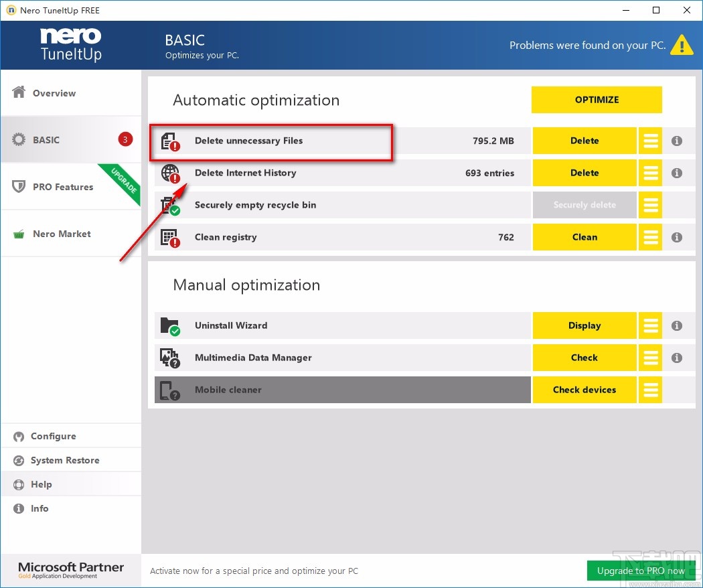
Task: Click Check devices for Mobile cleaner
Action: 584,390
